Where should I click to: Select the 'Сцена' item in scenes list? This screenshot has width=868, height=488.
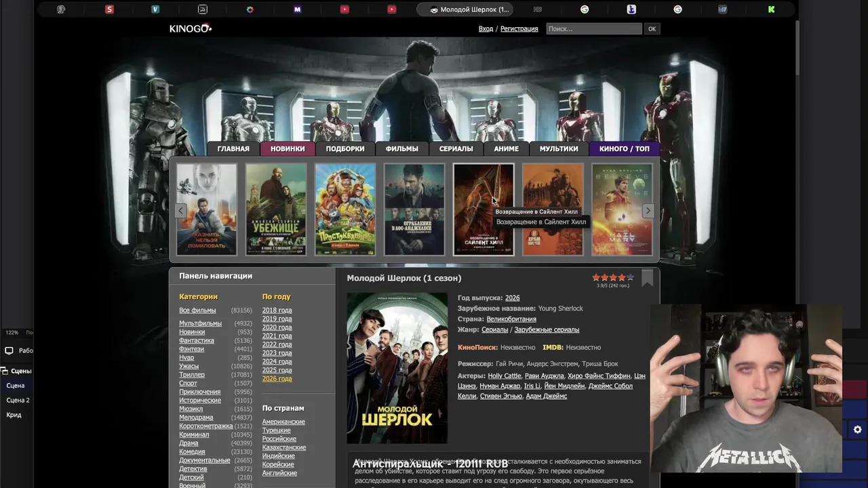coord(15,386)
